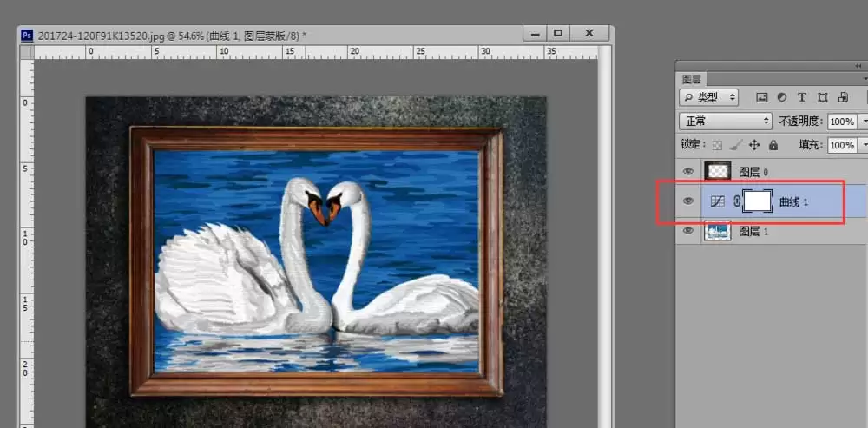The image size is (868, 428).
Task: Select the 图层 panel tab
Action: [x=691, y=79]
